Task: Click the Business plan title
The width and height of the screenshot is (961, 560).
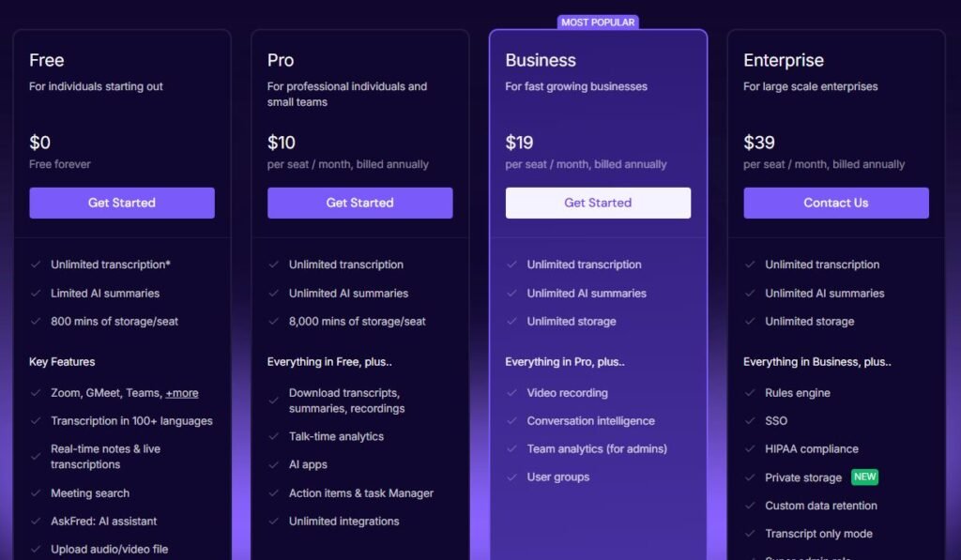Action: click(x=541, y=60)
